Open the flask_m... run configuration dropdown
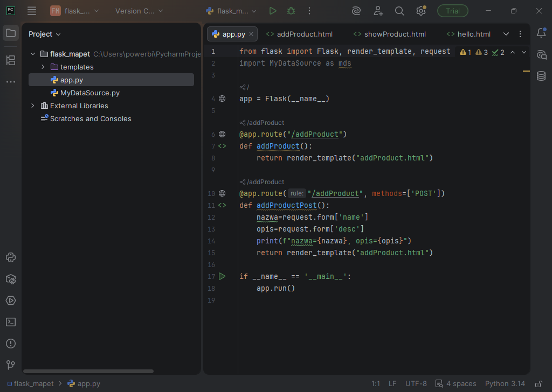The height and width of the screenshot is (392, 552). (x=231, y=11)
